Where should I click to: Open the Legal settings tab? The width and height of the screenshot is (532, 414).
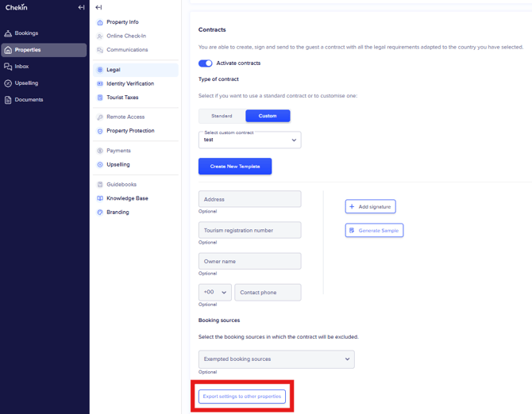click(x=136, y=70)
